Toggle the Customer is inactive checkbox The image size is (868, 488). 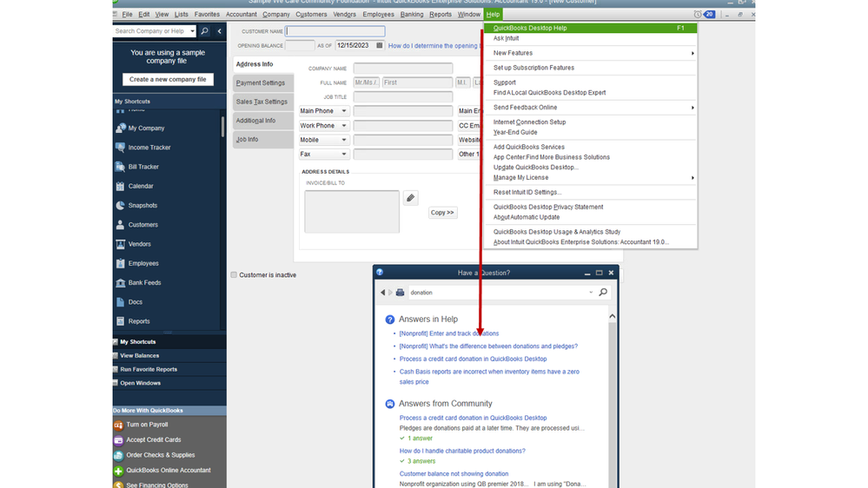point(234,275)
